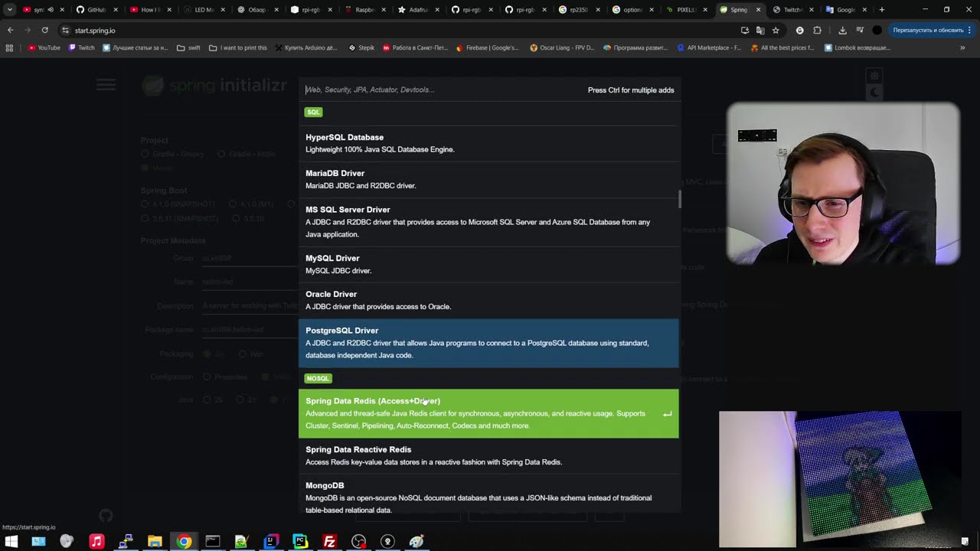
Task: Switch to the LED Ma tab
Action: [x=203, y=10]
